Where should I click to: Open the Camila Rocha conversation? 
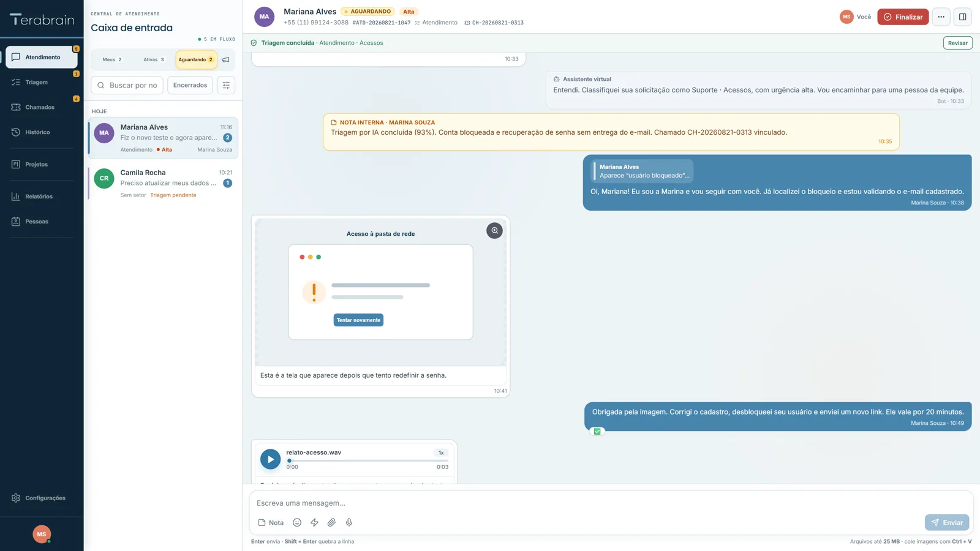point(163,184)
